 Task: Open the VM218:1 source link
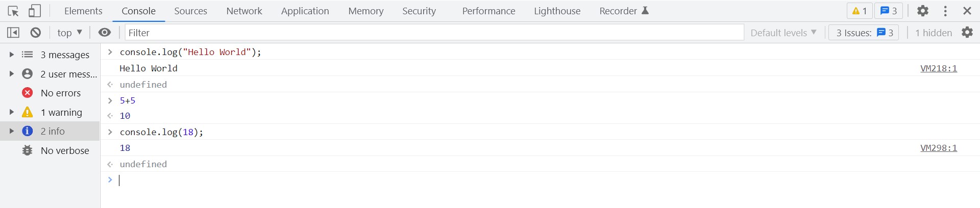pos(939,68)
